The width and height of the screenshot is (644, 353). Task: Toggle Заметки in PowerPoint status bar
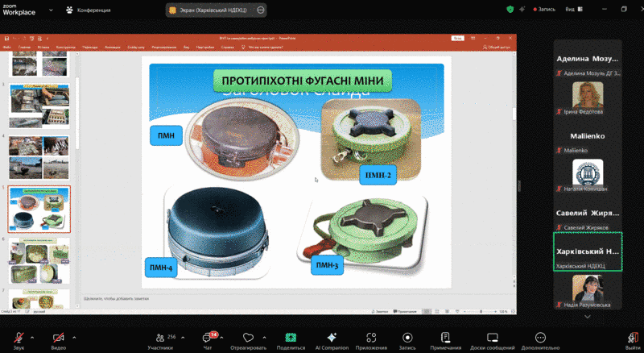pyautogui.click(x=380, y=311)
